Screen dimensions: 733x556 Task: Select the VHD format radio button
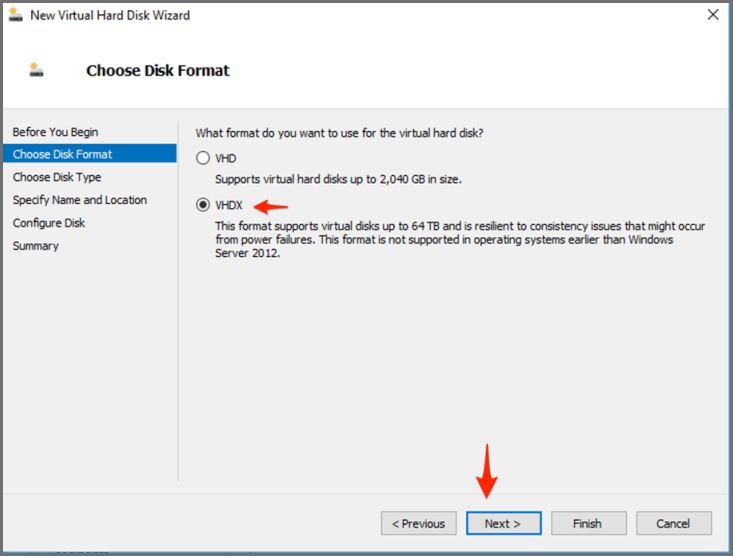point(204,158)
